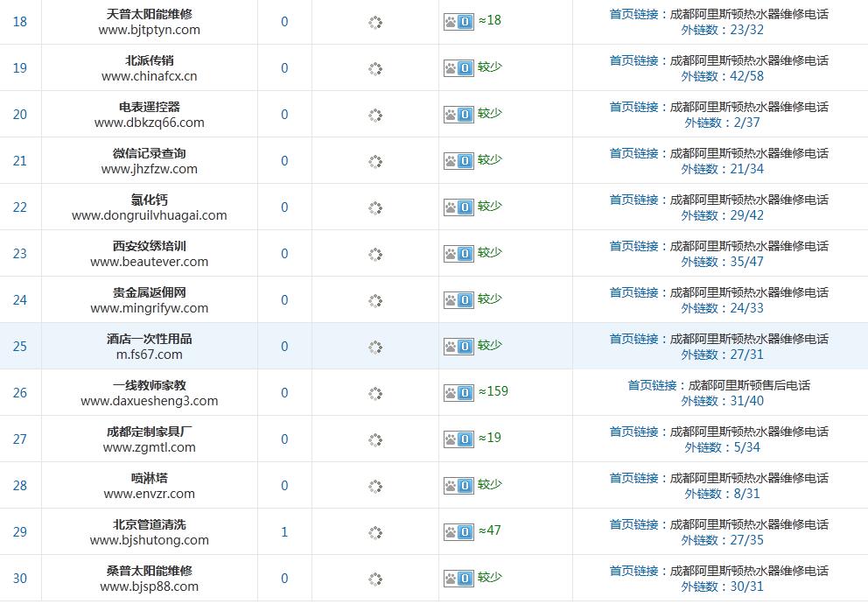Click the loading spinner for m.fs67.com
The width and height of the screenshot is (868, 604).
tap(375, 347)
